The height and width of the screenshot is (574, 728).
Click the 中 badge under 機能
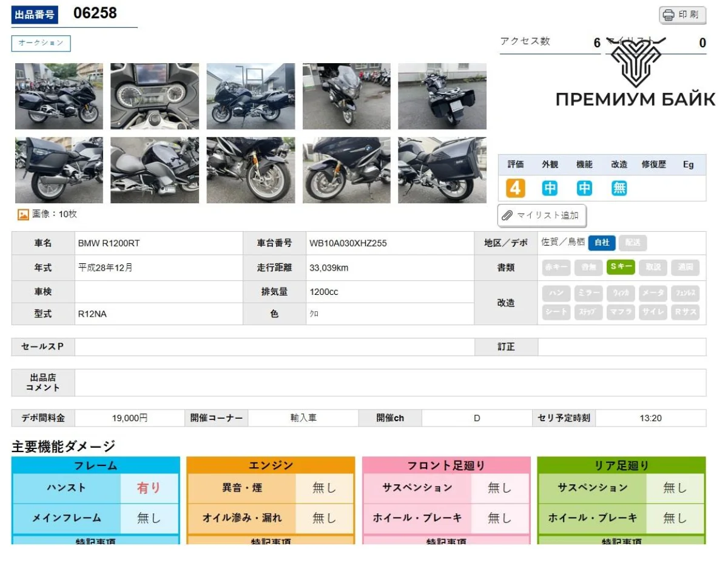[584, 188]
